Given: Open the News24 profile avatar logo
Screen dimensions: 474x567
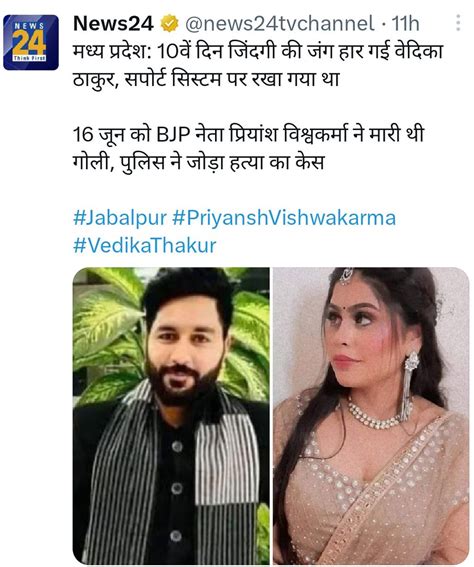Looking at the screenshot, I should pos(31,42).
